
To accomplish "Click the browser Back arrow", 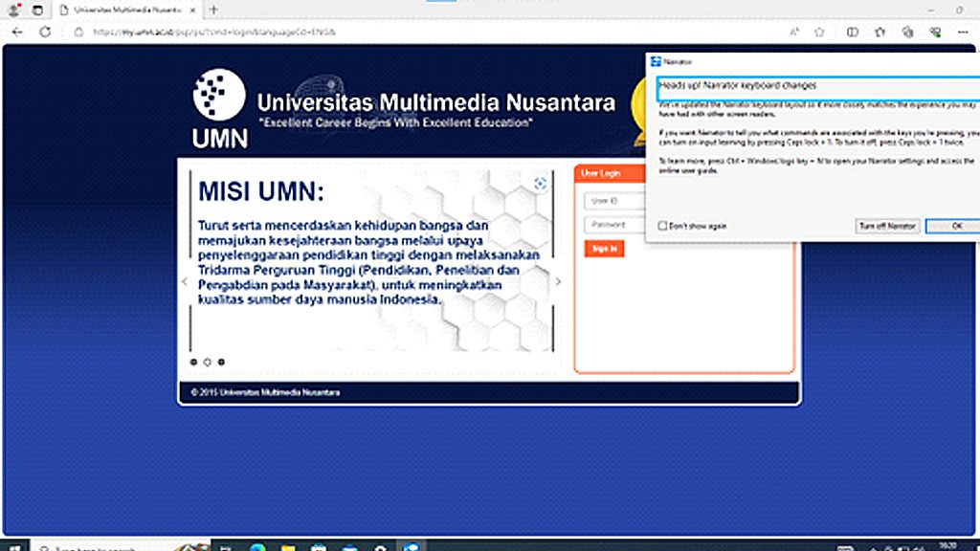I will (17, 32).
